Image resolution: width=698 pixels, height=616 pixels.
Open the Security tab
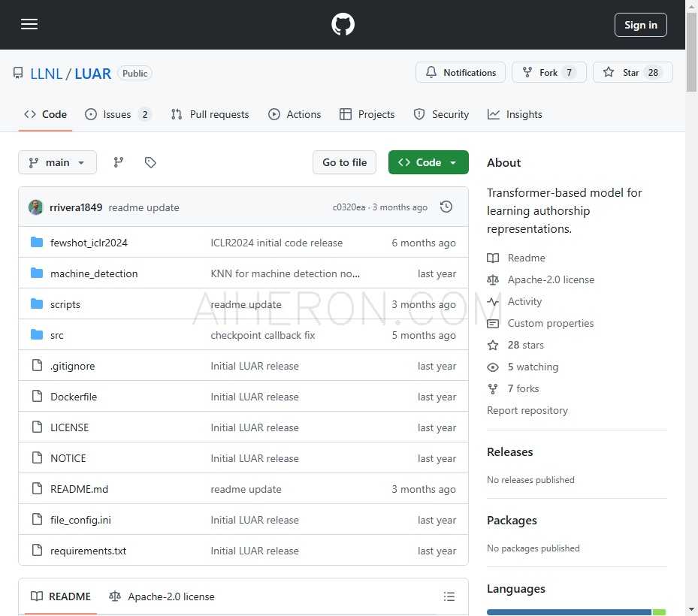(441, 114)
